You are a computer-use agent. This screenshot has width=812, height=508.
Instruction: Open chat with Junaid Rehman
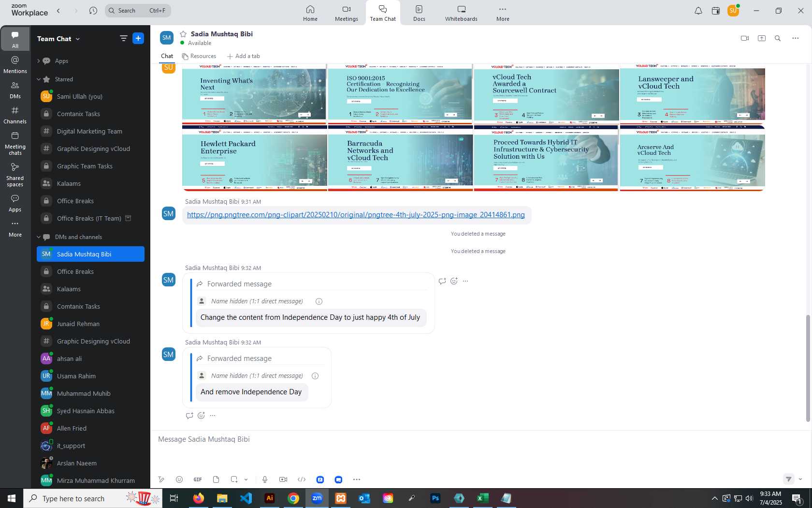pos(90,324)
